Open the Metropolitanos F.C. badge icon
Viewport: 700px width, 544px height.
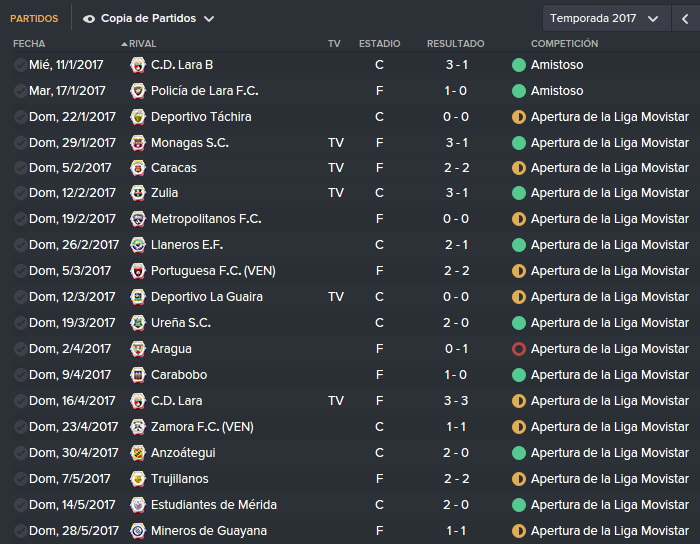coord(138,219)
